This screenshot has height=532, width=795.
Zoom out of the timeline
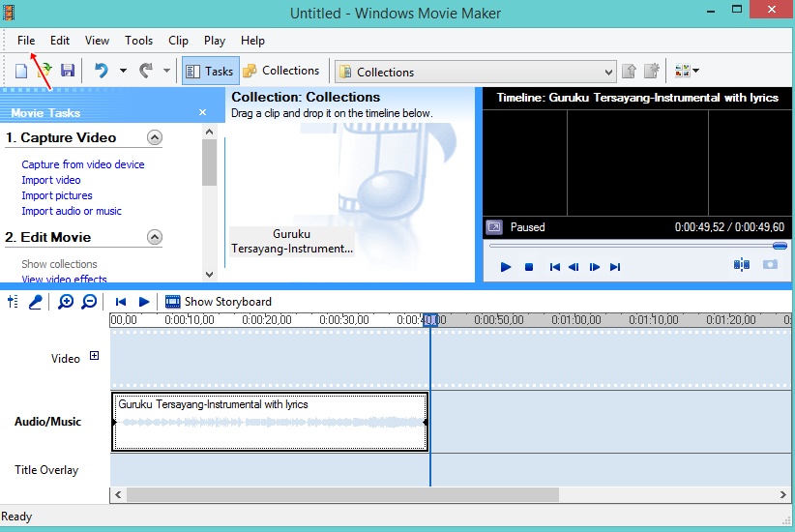89,302
